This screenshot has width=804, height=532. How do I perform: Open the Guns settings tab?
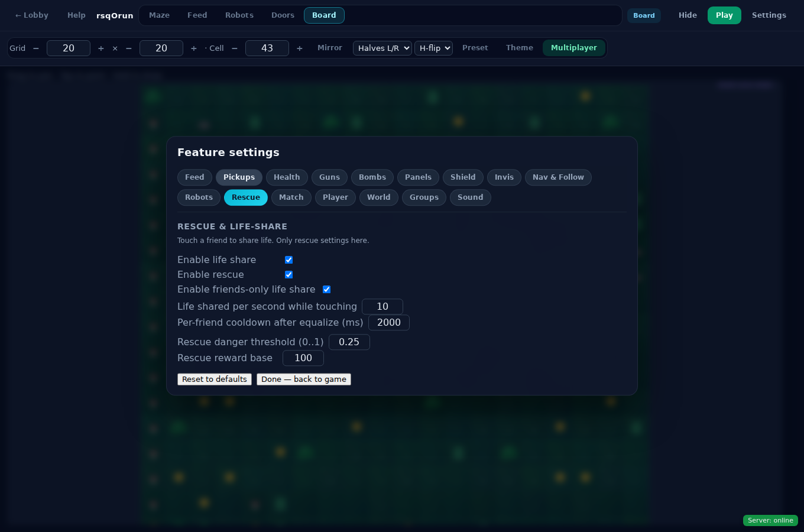[x=329, y=177]
